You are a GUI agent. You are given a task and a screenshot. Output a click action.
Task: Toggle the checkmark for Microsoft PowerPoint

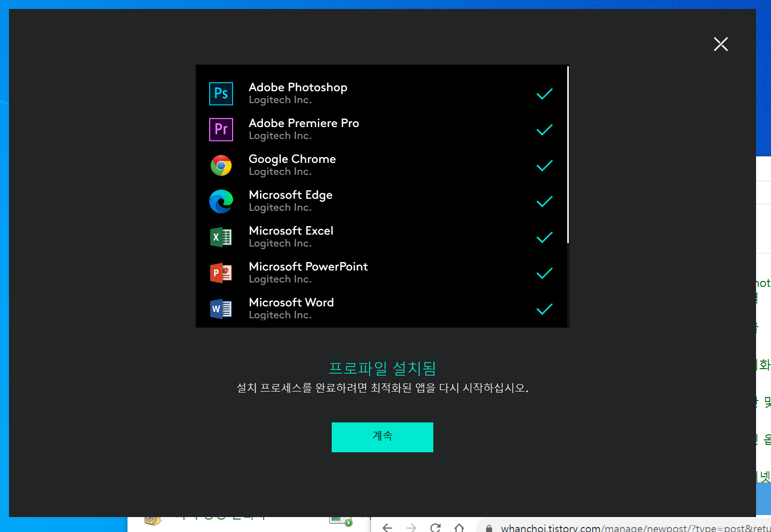[544, 273]
